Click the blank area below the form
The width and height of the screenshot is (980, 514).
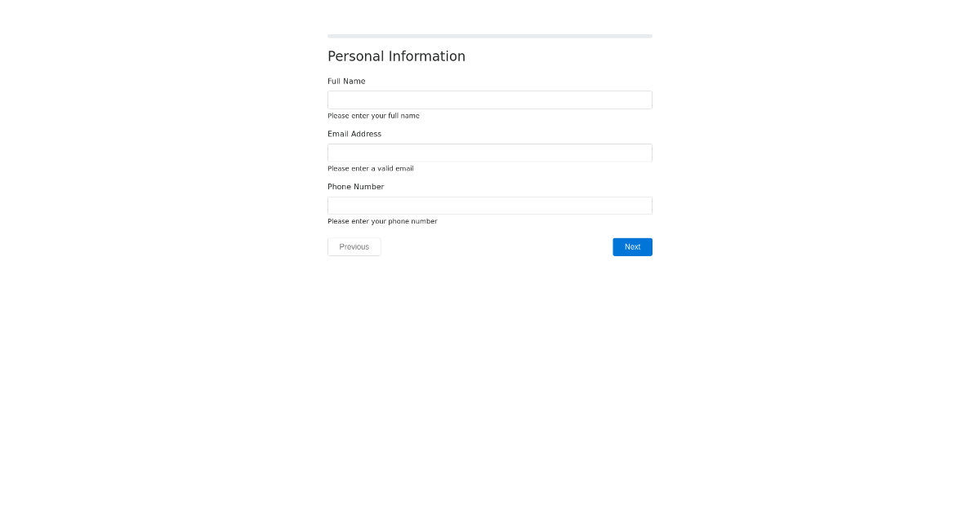pos(489,367)
